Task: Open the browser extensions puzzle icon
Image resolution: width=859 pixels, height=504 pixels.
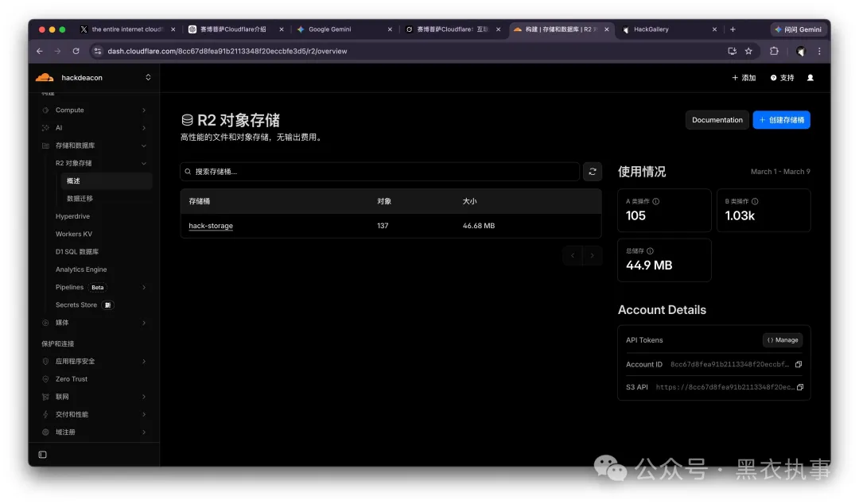Action: 774,51
